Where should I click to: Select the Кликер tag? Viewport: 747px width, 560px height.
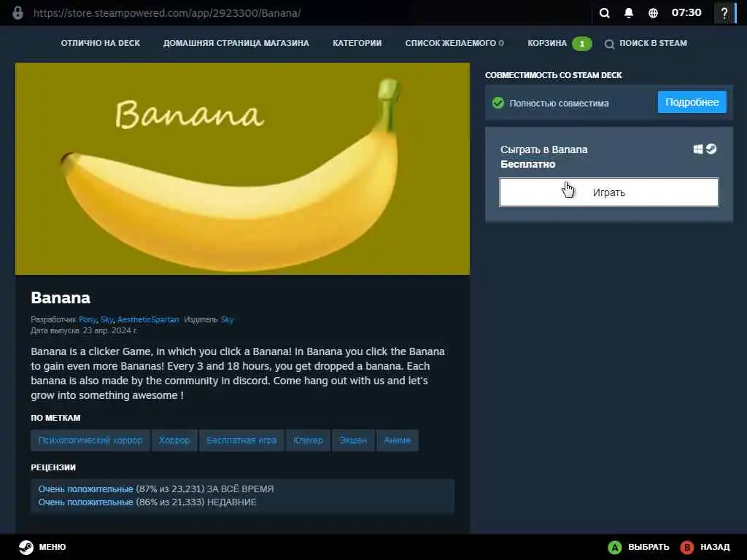point(309,440)
